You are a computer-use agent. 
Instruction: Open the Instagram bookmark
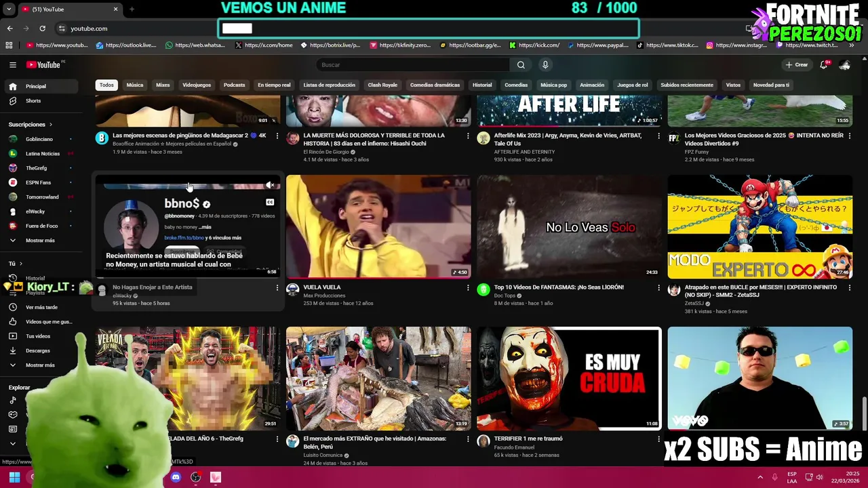pos(736,45)
